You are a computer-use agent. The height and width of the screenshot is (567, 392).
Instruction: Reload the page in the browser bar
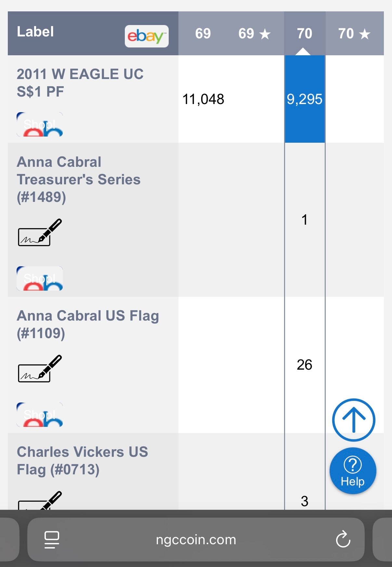[343, 540]
